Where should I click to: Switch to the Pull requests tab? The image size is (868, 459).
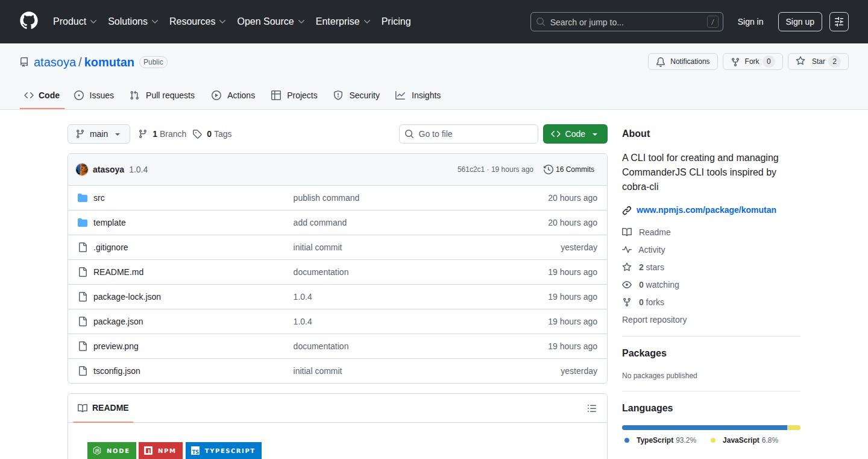(162, 95)
